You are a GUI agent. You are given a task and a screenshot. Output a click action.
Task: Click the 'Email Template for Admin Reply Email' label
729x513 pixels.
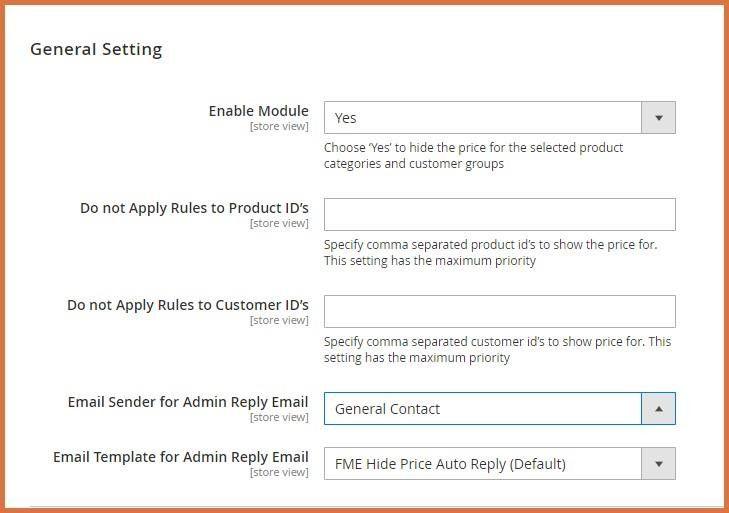(x=181, y=457)
